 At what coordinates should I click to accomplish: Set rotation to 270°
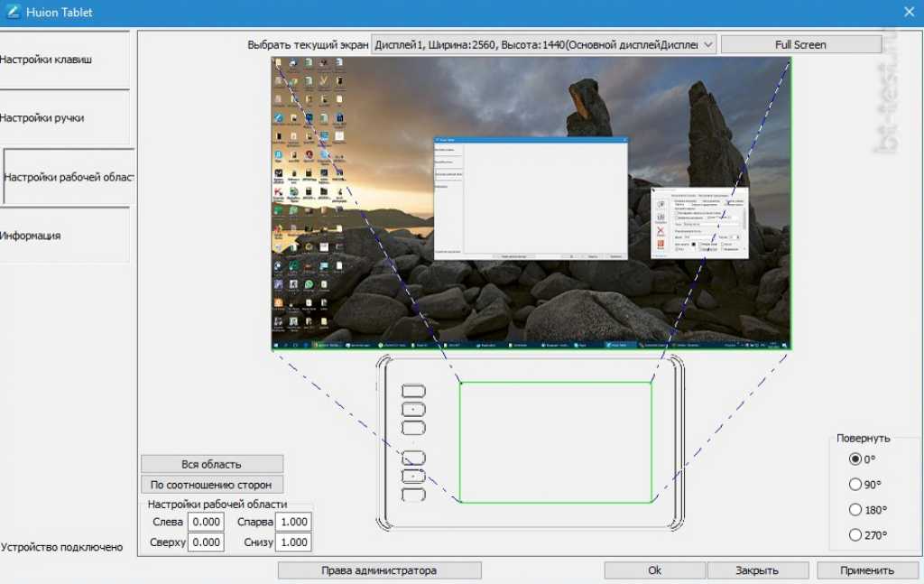855,535
